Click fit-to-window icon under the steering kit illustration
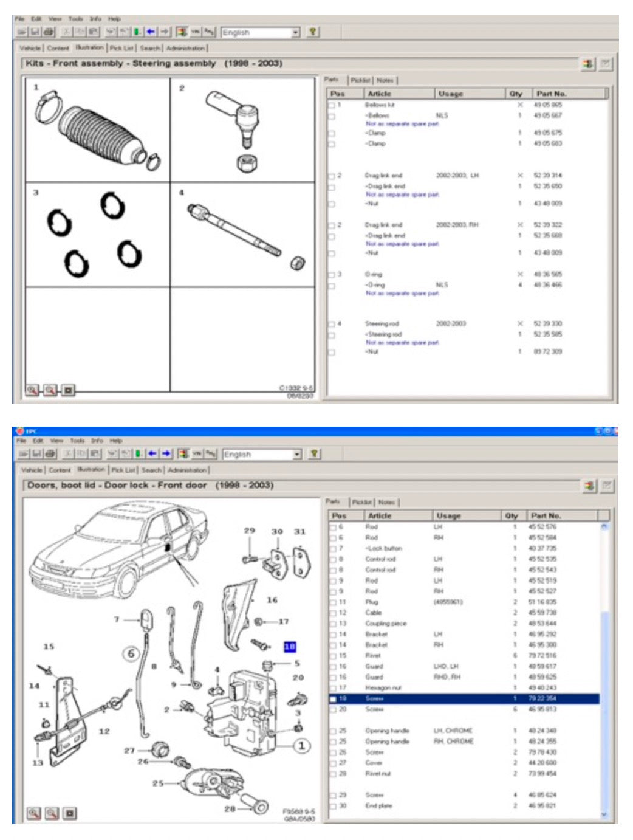The image size is (633, 840). (x=68, y=390)
